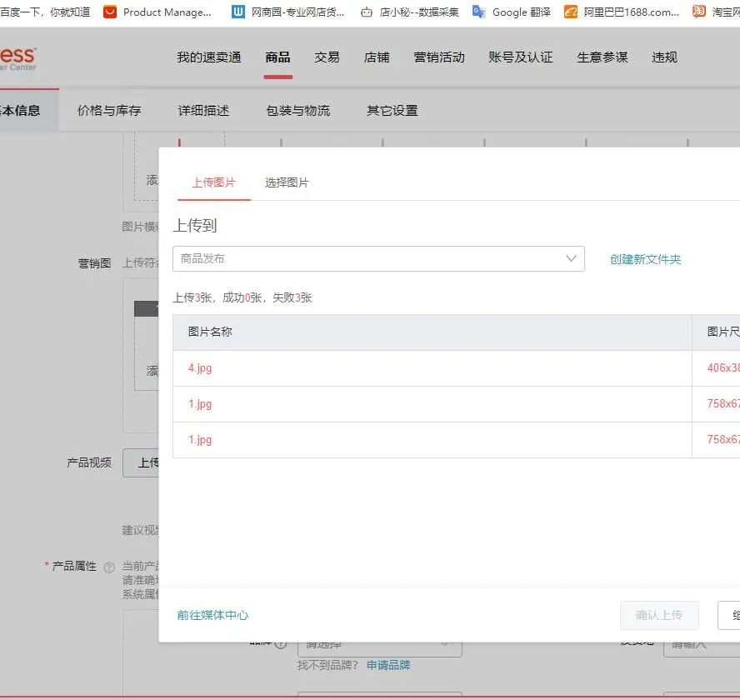Select the failed 4.jpg file row
This screenshot has width=740, height=700.
200,368
